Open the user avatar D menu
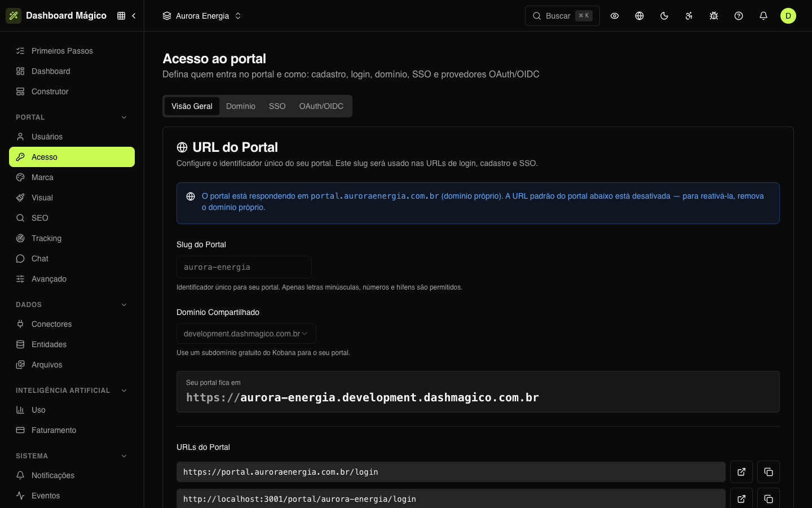This screenshot has height=508, width=812. tap(788, 16)
